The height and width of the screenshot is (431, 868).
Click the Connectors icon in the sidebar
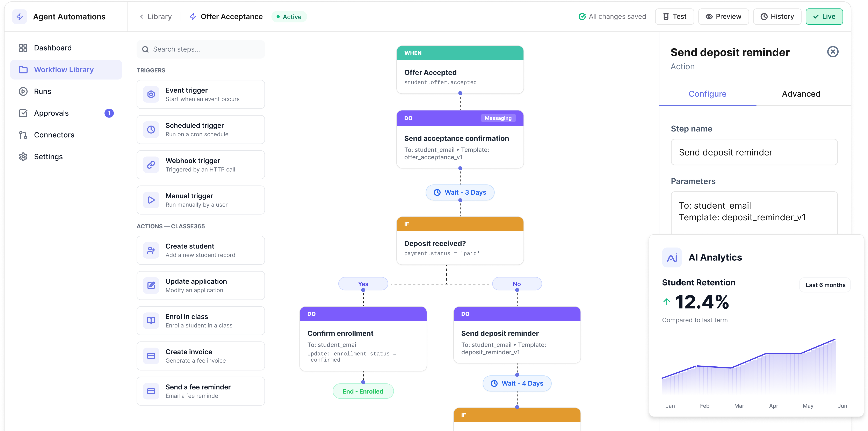coord(23,135)
